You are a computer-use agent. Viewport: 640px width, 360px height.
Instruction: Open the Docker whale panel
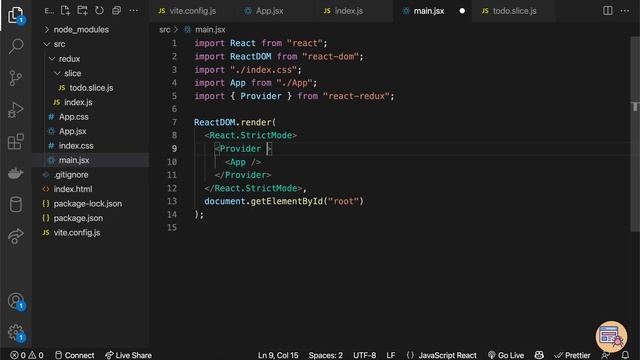(x=16, y=173)
